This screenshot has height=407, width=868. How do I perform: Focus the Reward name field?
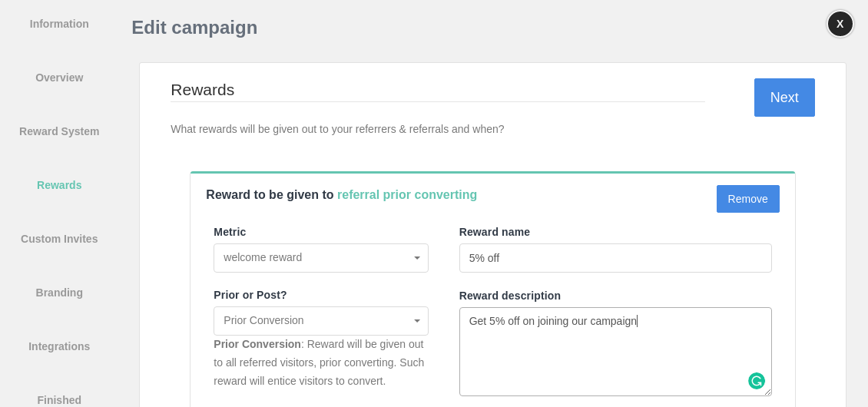tap(615, 258)
